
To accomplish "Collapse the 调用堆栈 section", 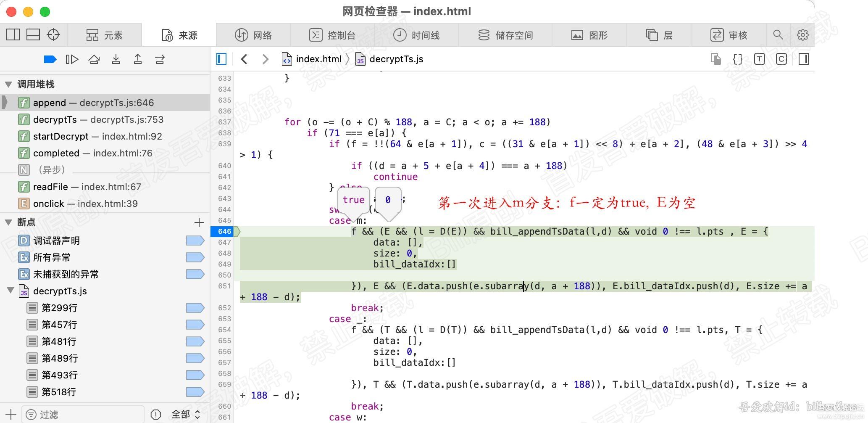I will 8,84.
